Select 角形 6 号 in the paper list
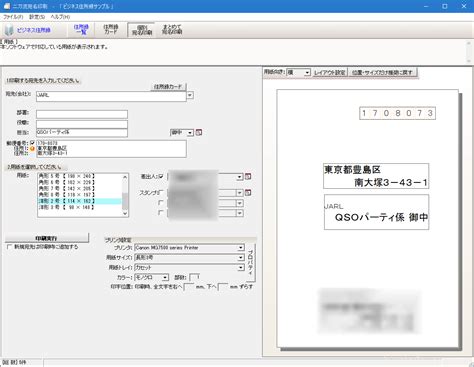This screenshot has height=367, width=474. 79,182
